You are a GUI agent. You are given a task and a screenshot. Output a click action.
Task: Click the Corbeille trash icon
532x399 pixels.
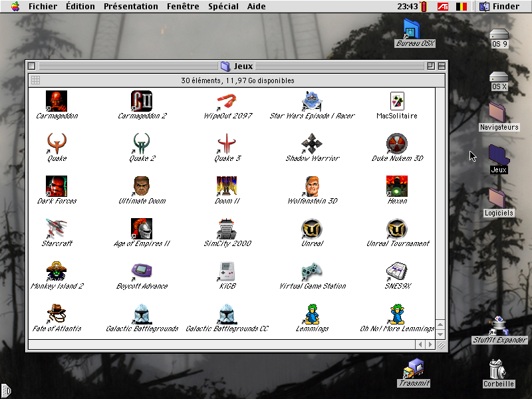tap(498, 369)
